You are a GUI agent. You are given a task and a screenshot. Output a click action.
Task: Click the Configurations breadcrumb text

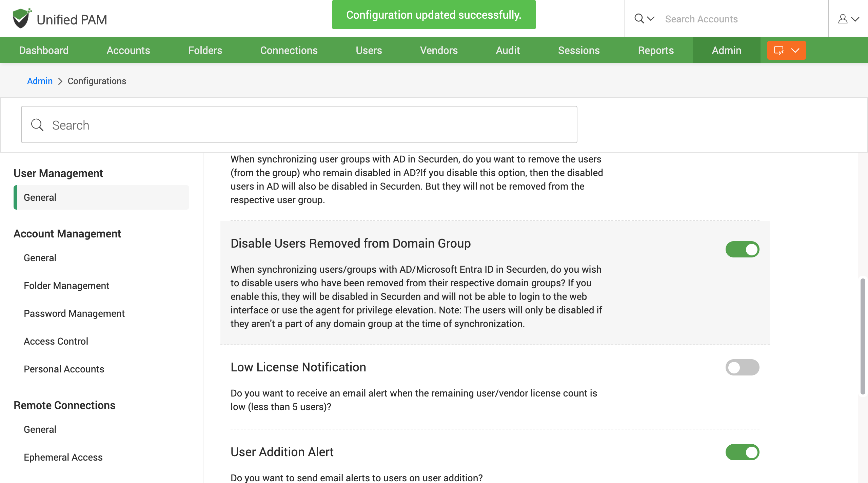[97, 81]
